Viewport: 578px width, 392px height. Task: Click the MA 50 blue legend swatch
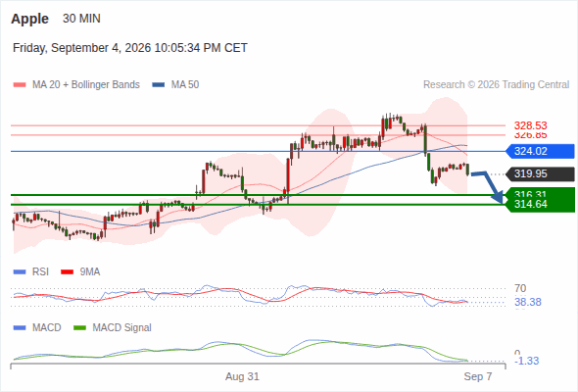158,85
